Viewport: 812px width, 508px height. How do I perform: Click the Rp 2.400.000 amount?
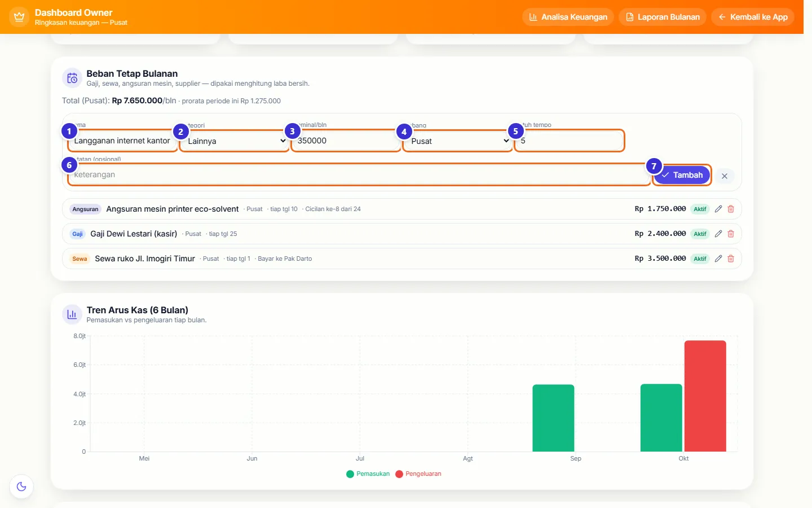click(660, 234)
